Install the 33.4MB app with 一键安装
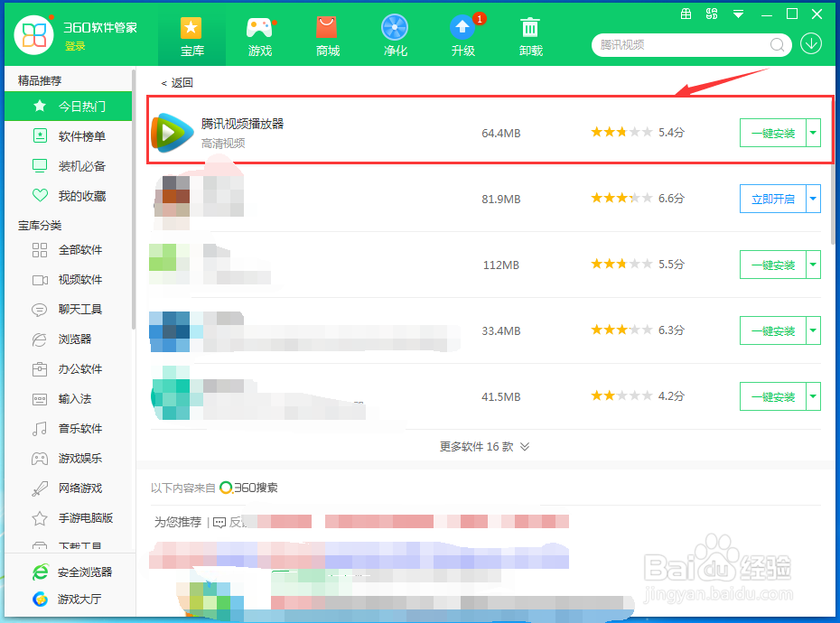 (x=772, y=330)
